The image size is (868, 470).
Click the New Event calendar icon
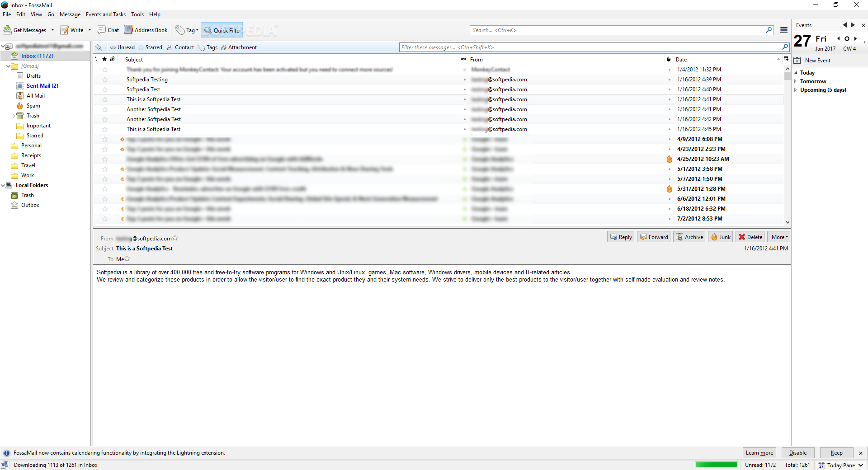(797, 60)
